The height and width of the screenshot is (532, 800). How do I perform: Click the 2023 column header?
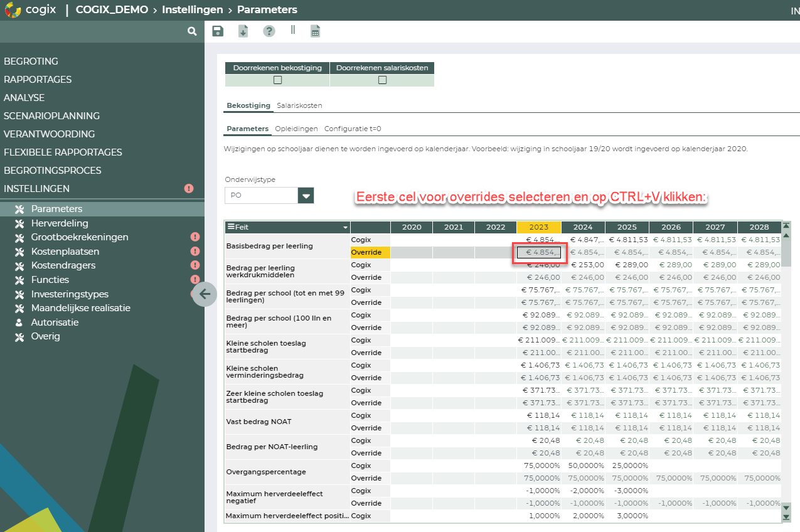point(539,227)
